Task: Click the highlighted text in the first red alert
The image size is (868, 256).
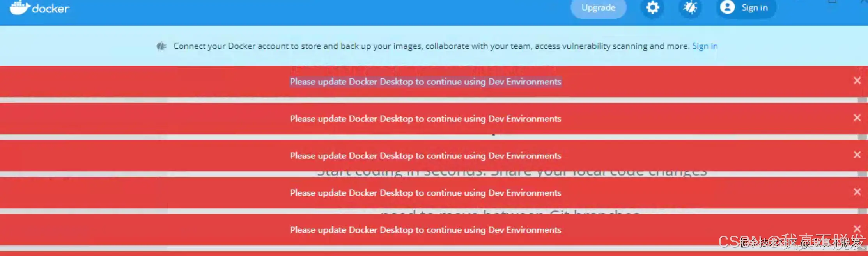Action: (x=425, y=82)
